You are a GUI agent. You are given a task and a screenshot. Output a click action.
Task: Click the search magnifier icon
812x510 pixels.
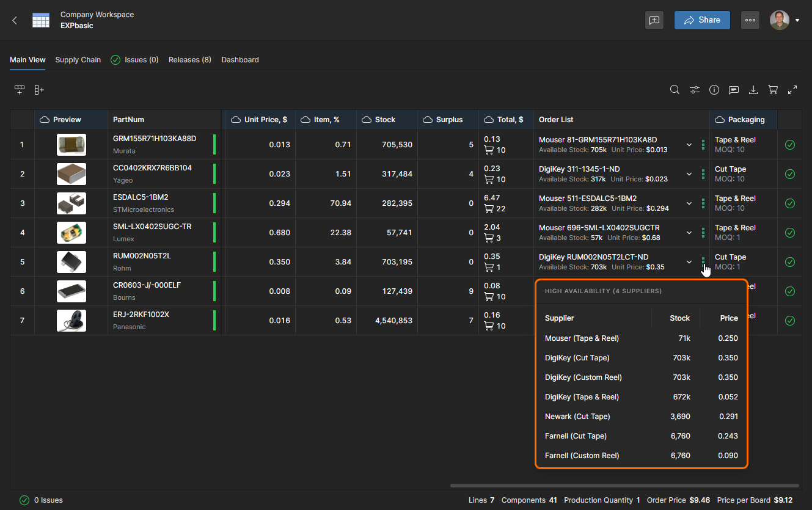(x=675, y=90)
